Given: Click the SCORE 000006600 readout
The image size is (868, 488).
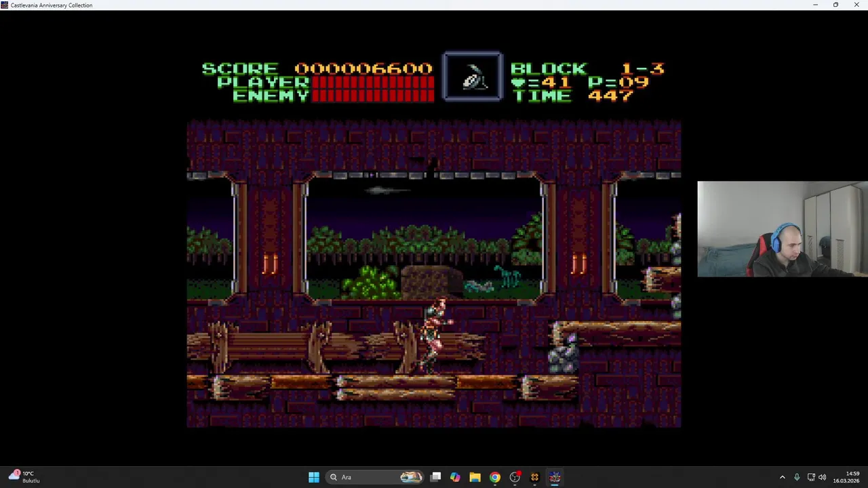Looking at the screenshot, I should 317,68.
